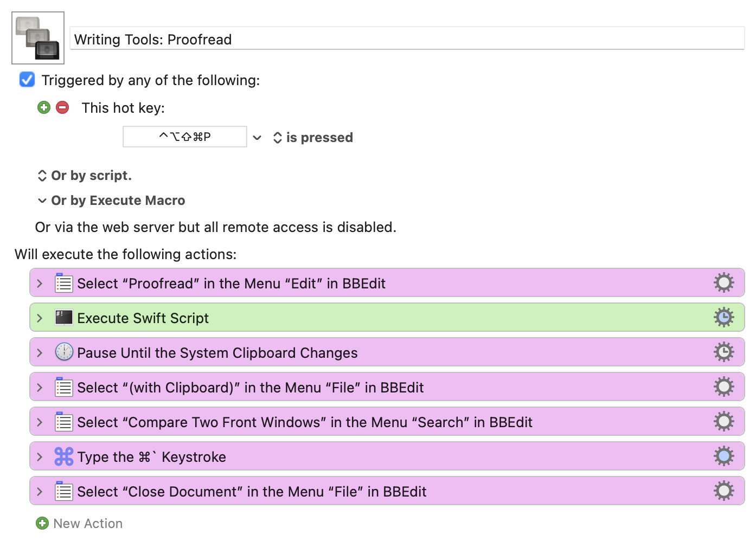Open the hot key options dropdown arrow

(257, 138)
